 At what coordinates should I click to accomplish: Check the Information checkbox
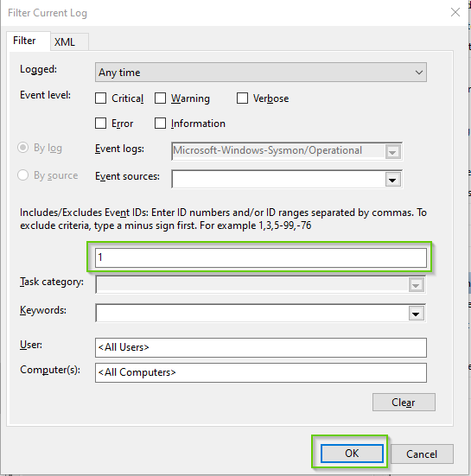(160, 124)
